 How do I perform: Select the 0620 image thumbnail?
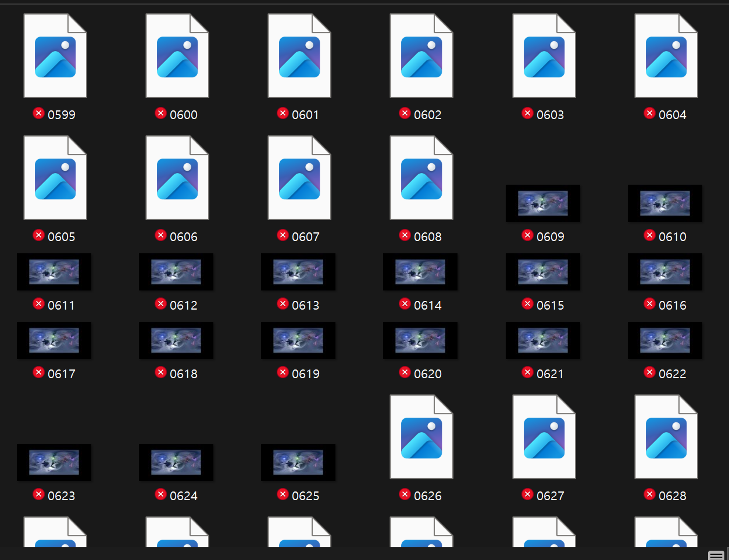420,340
